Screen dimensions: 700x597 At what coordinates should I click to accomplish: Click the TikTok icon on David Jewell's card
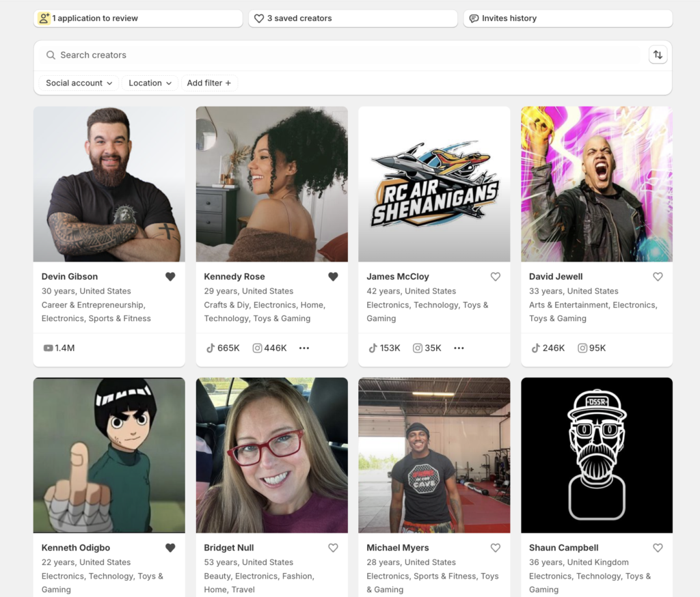(x=535, y=348)
